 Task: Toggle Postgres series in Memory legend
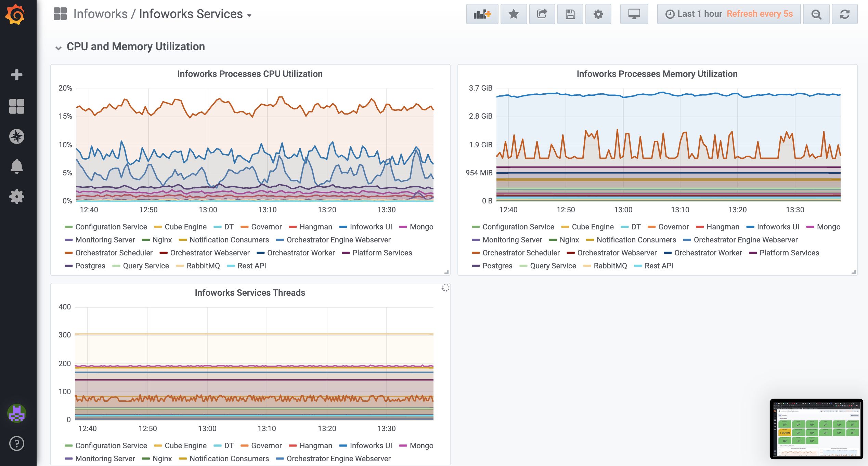[x=497, y=266]
